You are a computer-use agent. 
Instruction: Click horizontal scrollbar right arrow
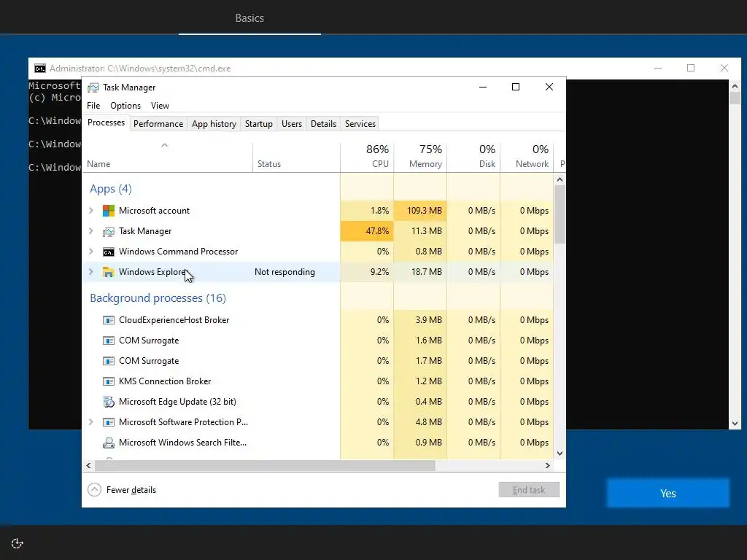click(548, 465)
